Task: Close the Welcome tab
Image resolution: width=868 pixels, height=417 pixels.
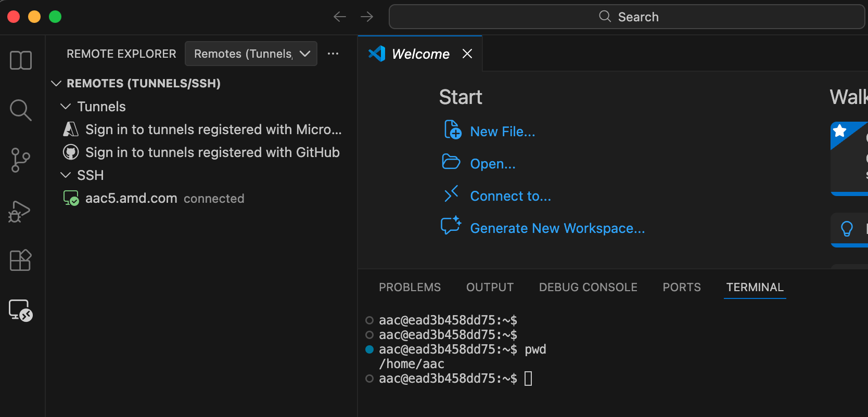Action: (467, 54)
